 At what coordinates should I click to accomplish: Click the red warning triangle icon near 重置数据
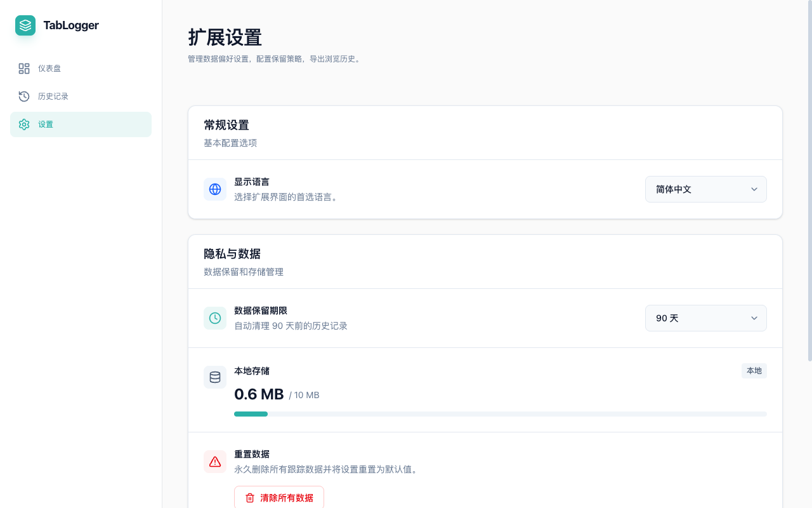(x=215, y=462)
